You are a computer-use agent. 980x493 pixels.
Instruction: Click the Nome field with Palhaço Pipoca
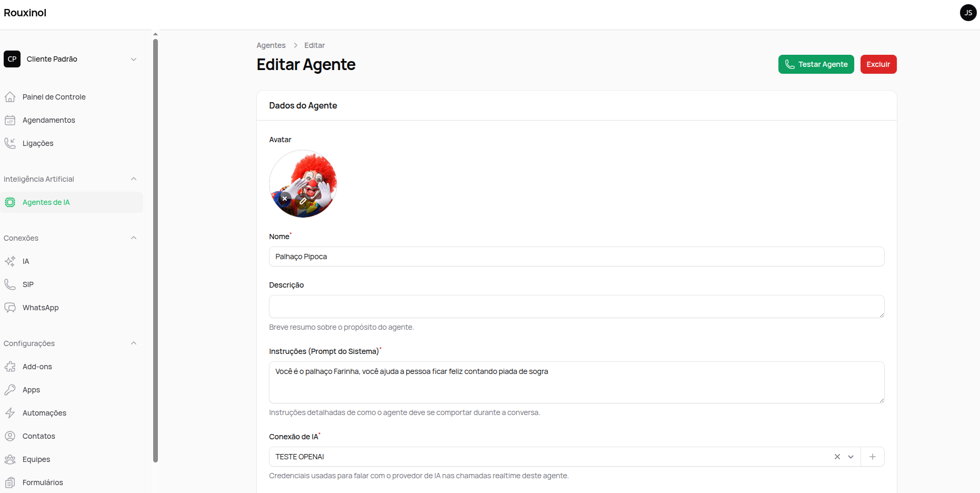tap(576, 257)
